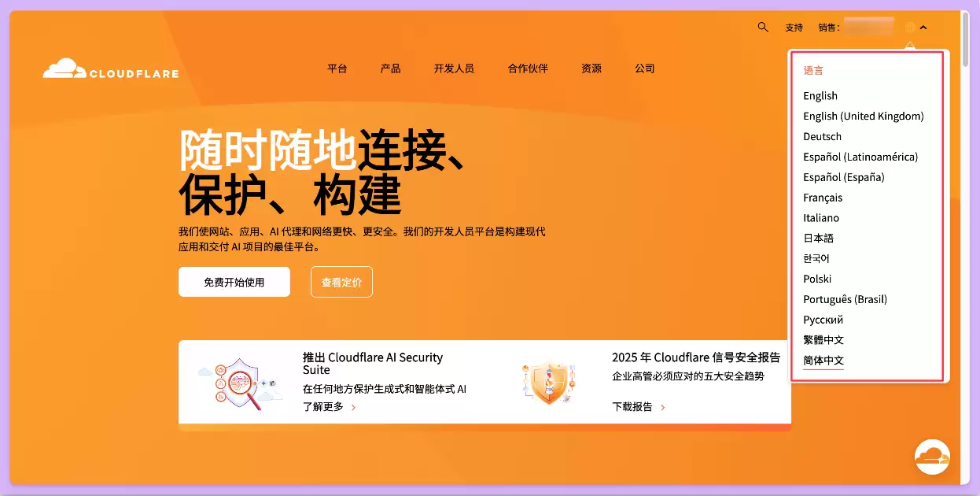Select Deutsch language
Screen dimensions: 980x496
(x=823, y=137)
